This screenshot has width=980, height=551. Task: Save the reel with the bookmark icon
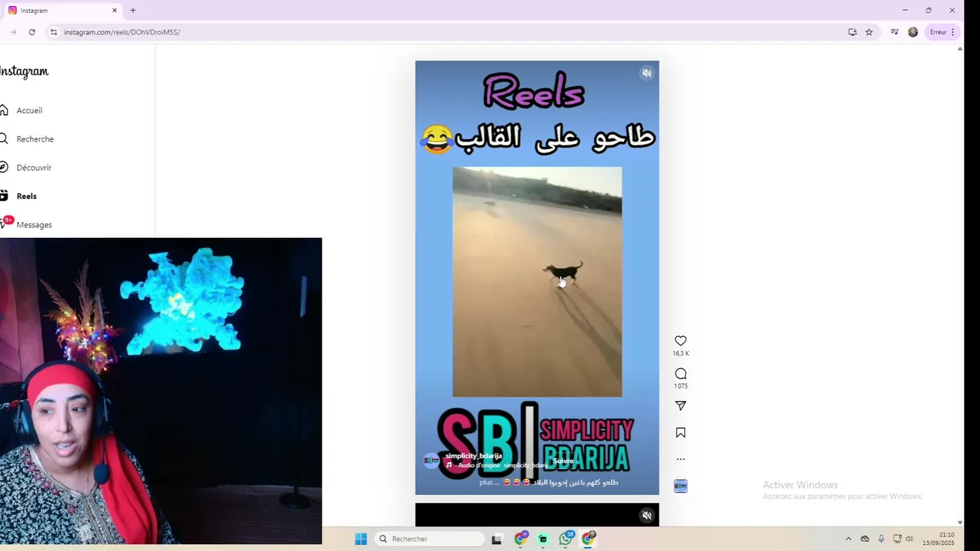coord(681,432)
